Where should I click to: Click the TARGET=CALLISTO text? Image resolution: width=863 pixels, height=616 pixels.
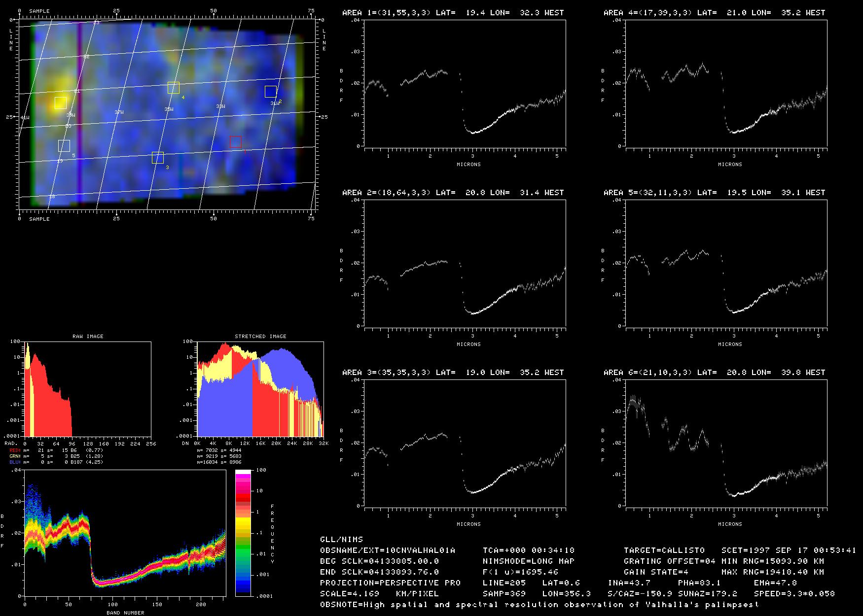click(x=664, y=550)
